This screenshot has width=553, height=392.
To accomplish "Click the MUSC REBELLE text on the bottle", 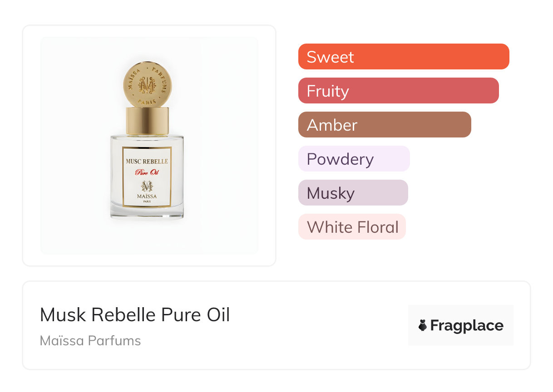I will click(x=147, y=161).
